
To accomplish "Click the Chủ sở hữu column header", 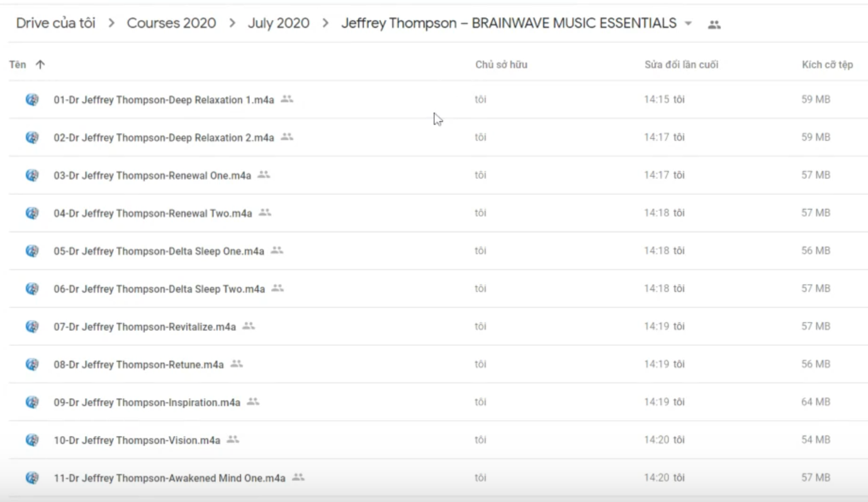I will pos(501,65).
